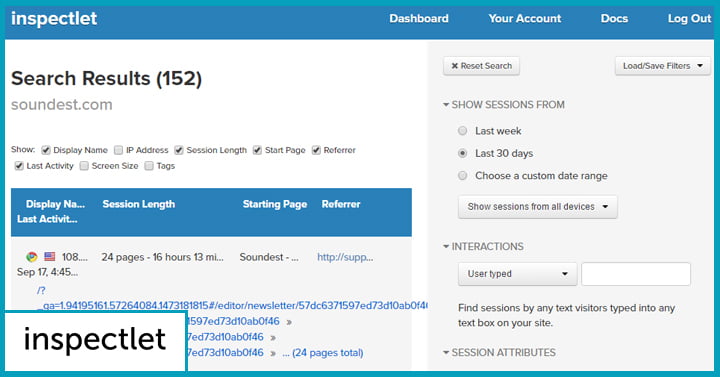Toggle the Start Page checkbox
The image size is (720, 377).
tap(257, 150)
